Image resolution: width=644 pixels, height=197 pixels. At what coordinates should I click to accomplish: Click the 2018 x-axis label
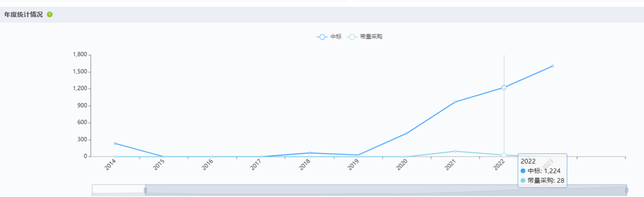click(x=304, y=165)
